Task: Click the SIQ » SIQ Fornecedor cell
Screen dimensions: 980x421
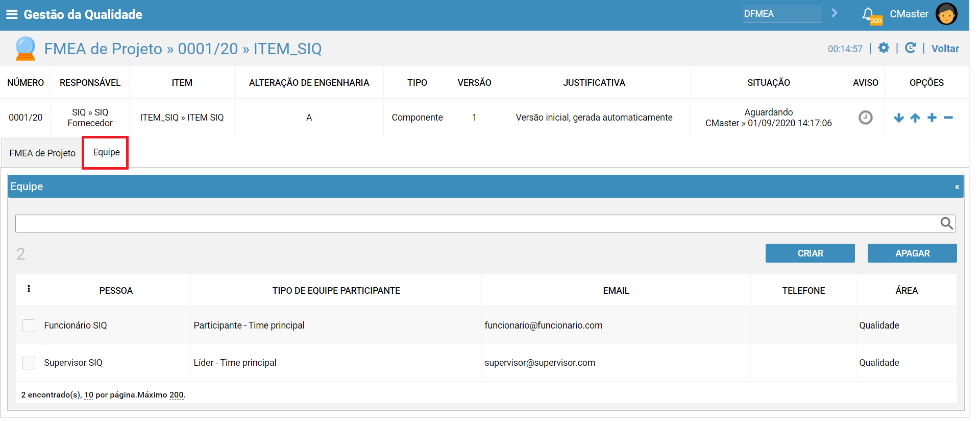Action: pyautogui.click(x=90, y=118)
